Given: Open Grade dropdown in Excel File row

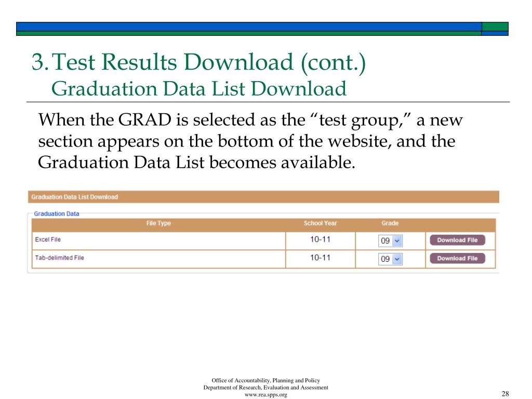Looking at the screenshot, I should [390, 241].
